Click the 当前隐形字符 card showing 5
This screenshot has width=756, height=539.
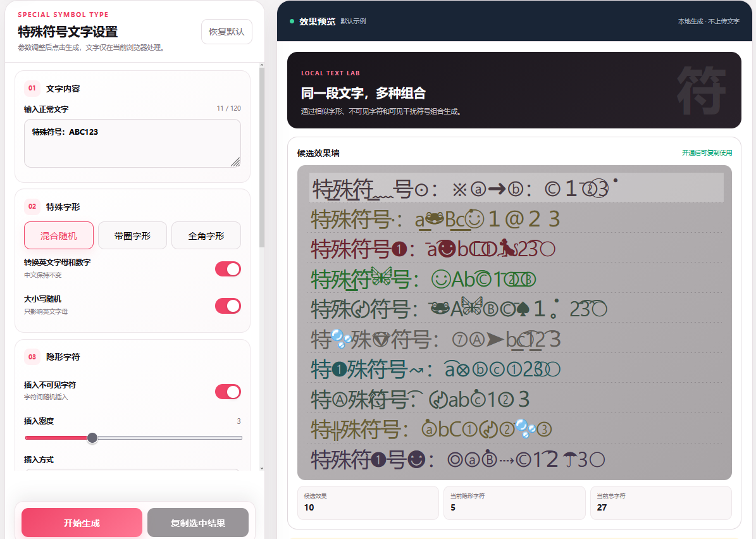click(x=514, y=502)
